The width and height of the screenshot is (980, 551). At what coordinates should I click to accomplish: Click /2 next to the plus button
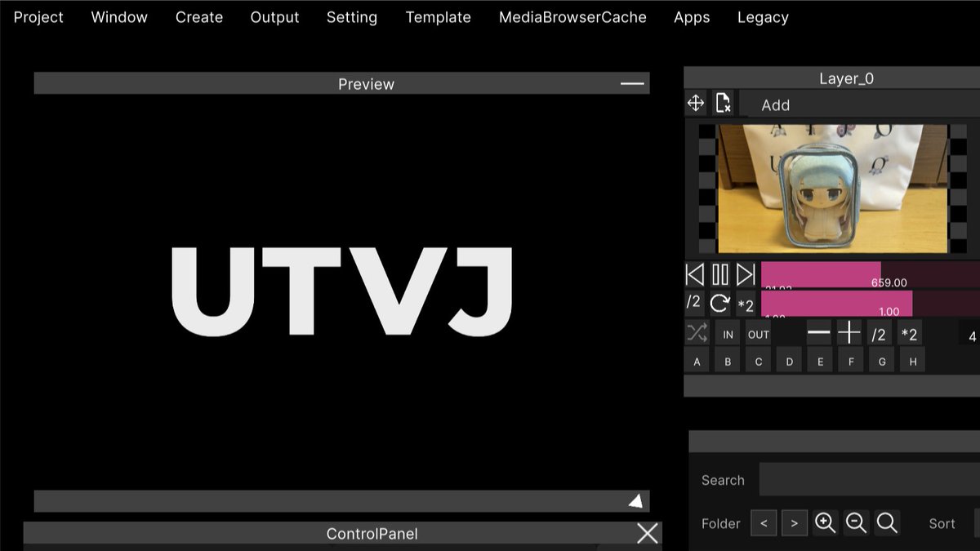coord(879,334)
